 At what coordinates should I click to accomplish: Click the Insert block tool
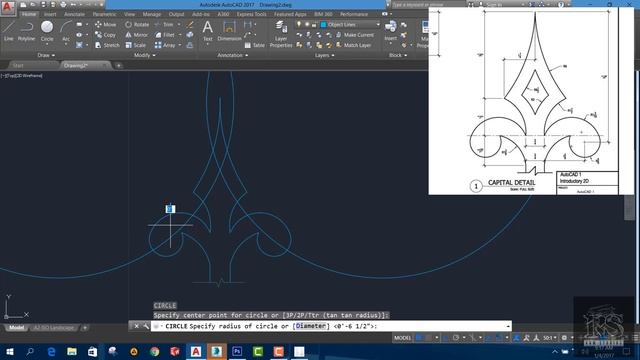click(390, 31)
